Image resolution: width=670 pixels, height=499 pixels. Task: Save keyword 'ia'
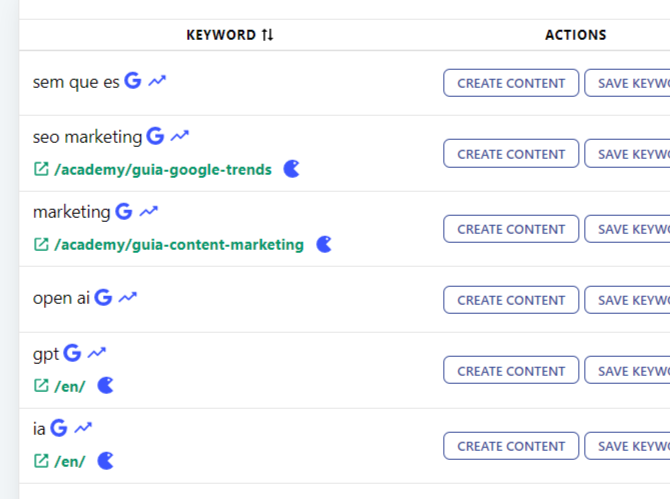(x=627, y=446)
